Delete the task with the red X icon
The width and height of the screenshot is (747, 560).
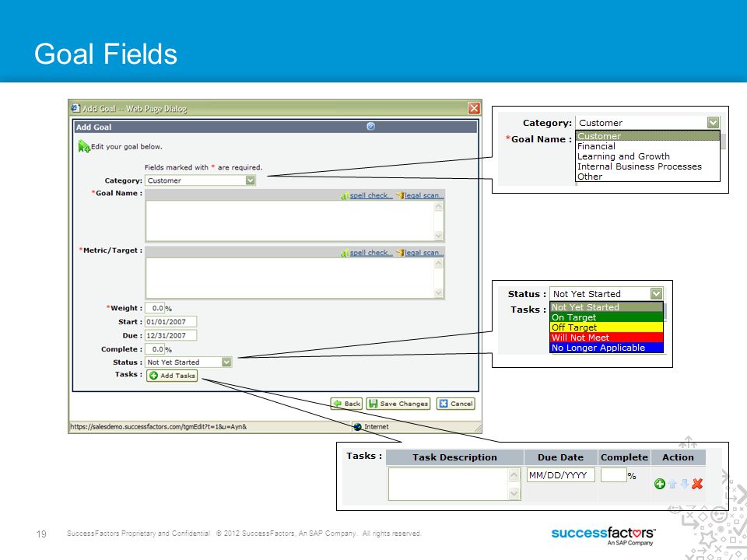[697, 484]
